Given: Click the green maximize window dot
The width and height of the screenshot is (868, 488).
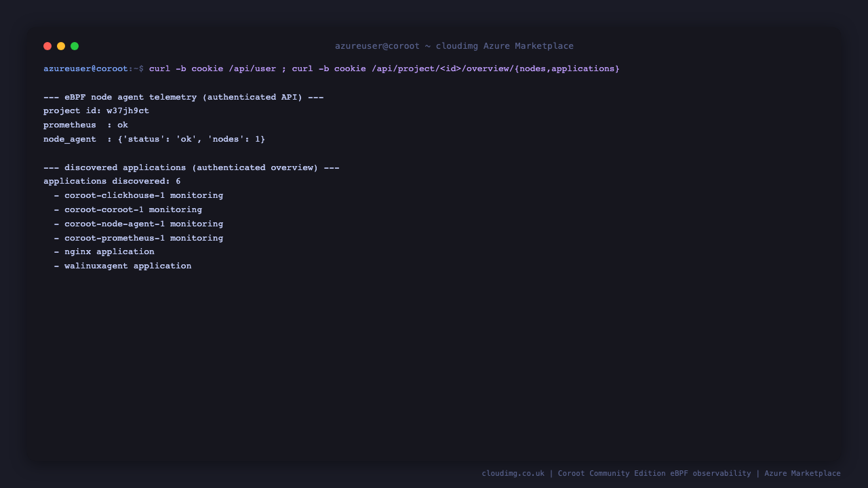Looking at the screenshot, I should coord(75,46).
